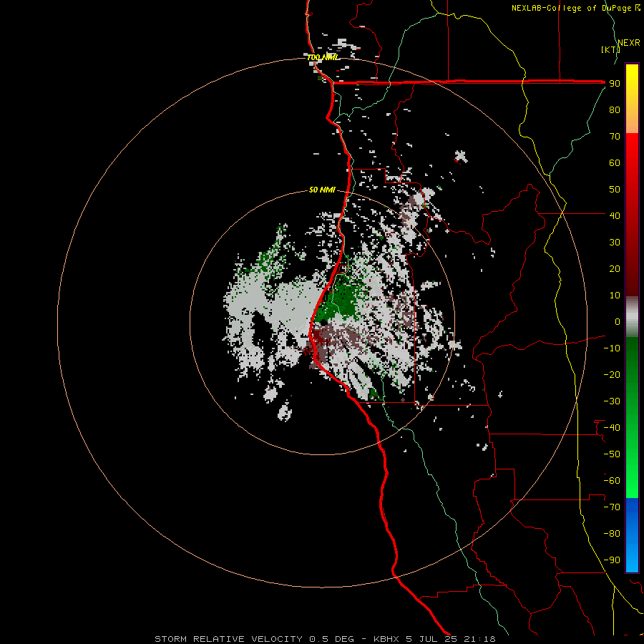Viewport: 644px width, 644px height.
Task: Click the -50 value on the velocity scale
Action: coord(612,454)
